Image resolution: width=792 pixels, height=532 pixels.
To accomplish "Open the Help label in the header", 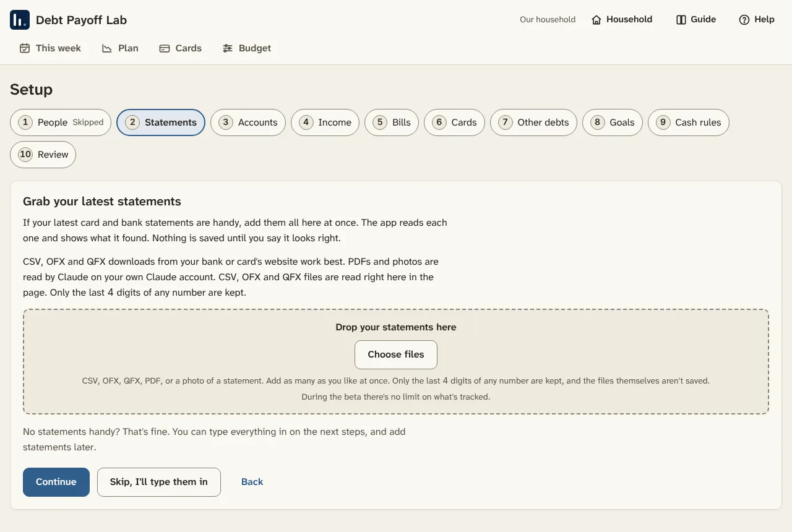I will point(764,20).
